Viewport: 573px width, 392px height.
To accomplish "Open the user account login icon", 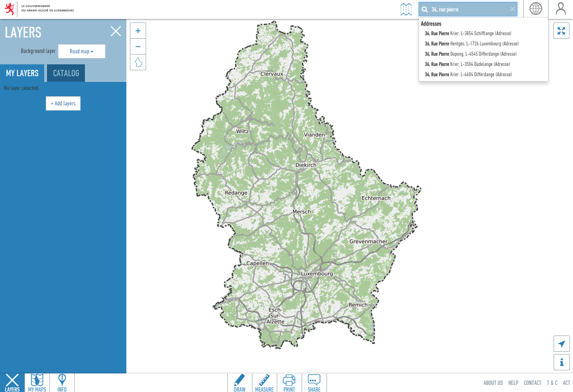I will coord(560,9).
